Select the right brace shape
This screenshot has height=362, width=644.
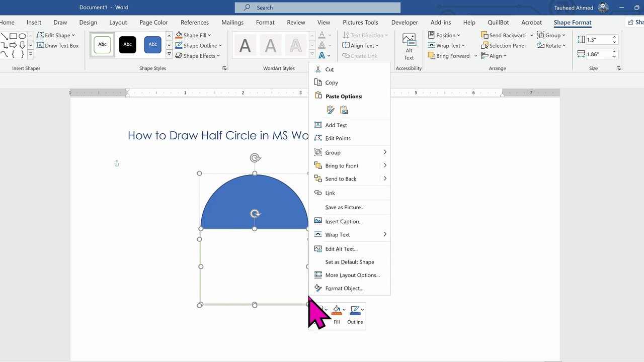22,54
